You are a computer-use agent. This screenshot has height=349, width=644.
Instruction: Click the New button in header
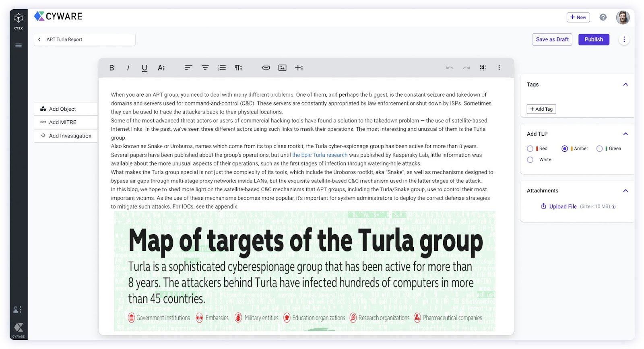[578, 17]
